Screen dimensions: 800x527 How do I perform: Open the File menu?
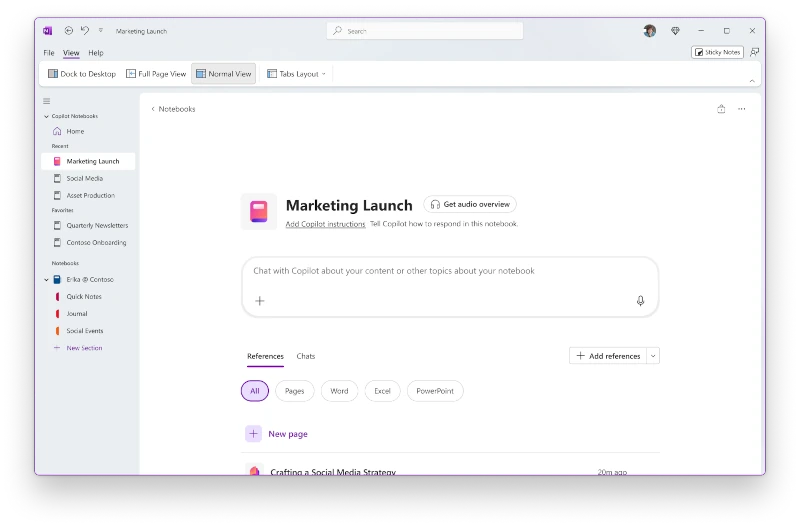(49, 53)
